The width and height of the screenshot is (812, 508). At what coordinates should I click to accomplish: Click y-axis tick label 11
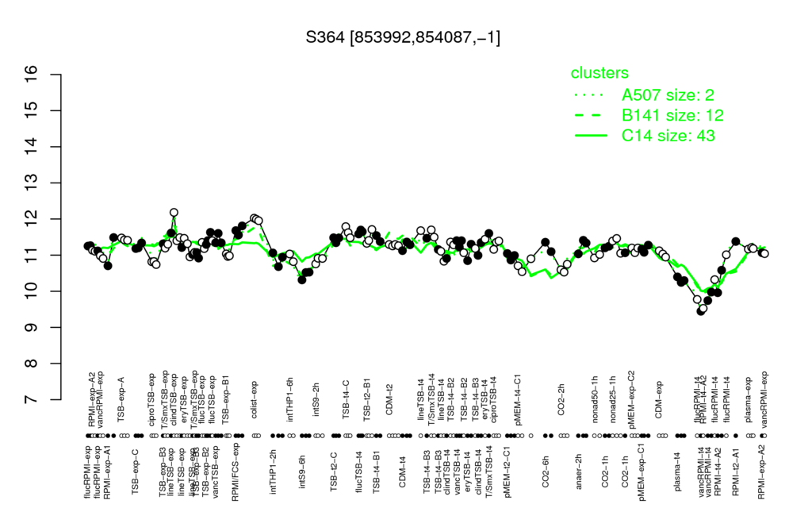pyautogui.click(x=32, y=255)
